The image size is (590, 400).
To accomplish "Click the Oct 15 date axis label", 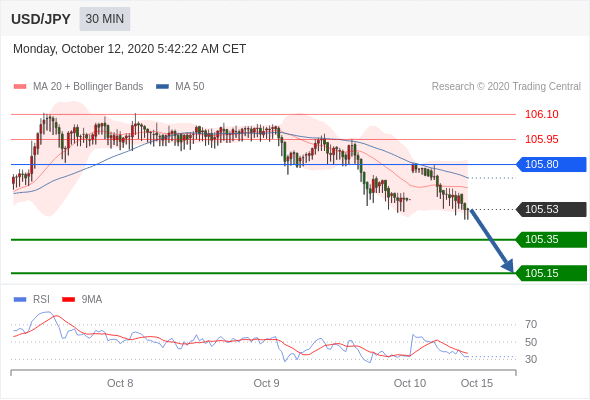I will [477, 383].
